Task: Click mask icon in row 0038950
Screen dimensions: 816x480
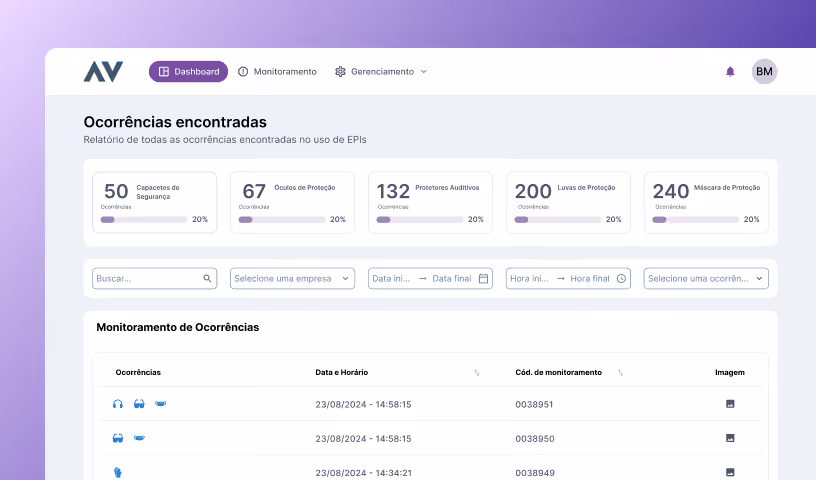Action: (139, 438)
